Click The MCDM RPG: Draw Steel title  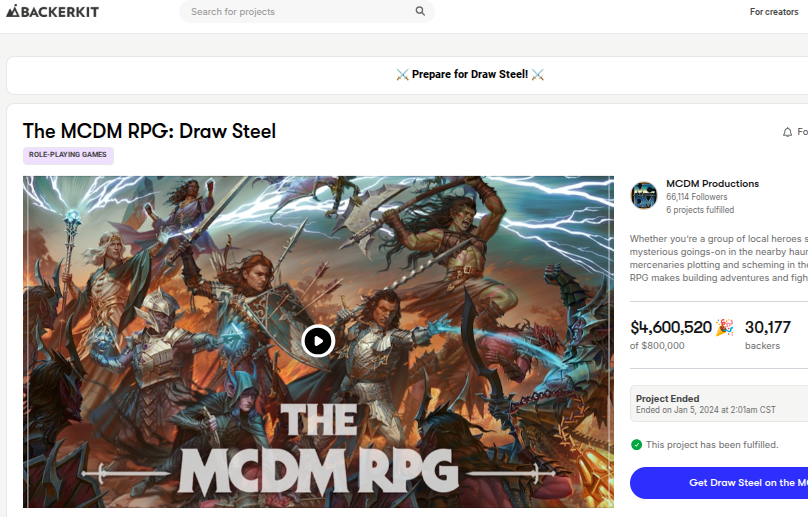point(149,131)
